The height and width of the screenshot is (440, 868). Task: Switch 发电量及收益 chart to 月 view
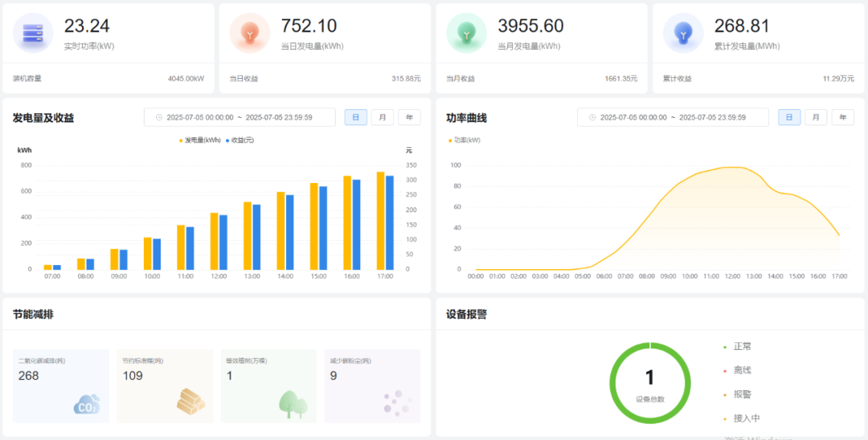(x=383, y=117)
